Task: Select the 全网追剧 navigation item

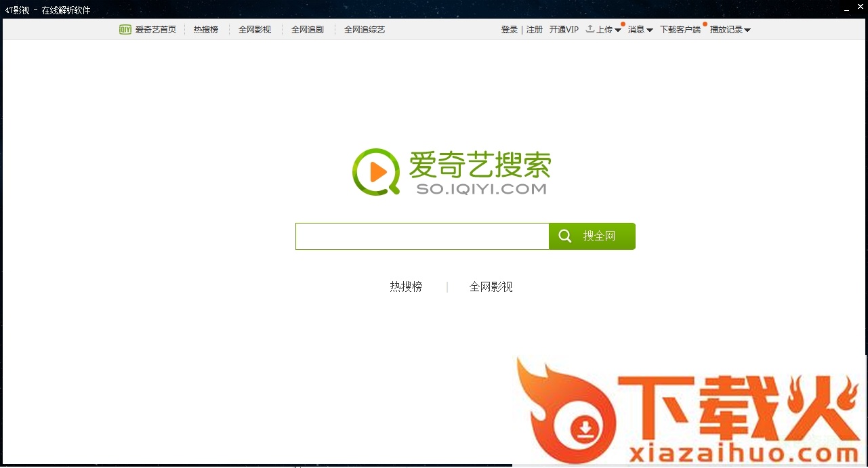Action: pos(308,30)
